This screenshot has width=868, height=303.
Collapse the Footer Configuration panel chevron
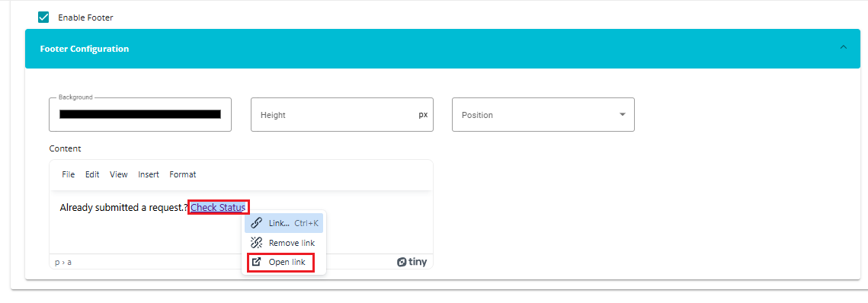click(843, 47)
